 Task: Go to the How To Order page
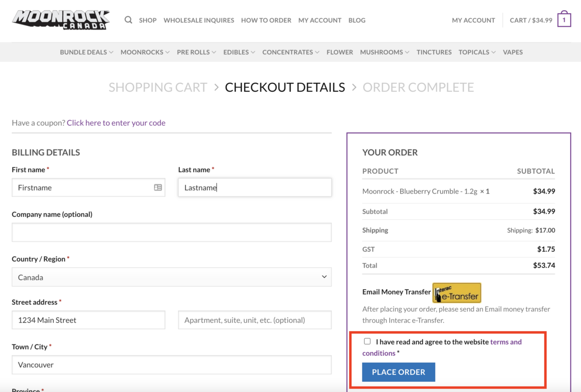(266, 20)
